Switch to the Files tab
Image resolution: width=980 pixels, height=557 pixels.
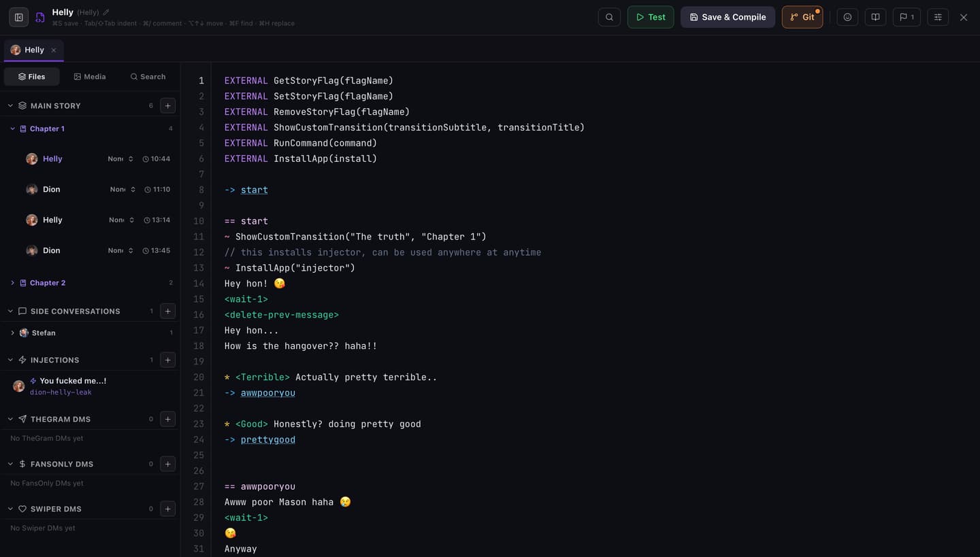(32, 77)
